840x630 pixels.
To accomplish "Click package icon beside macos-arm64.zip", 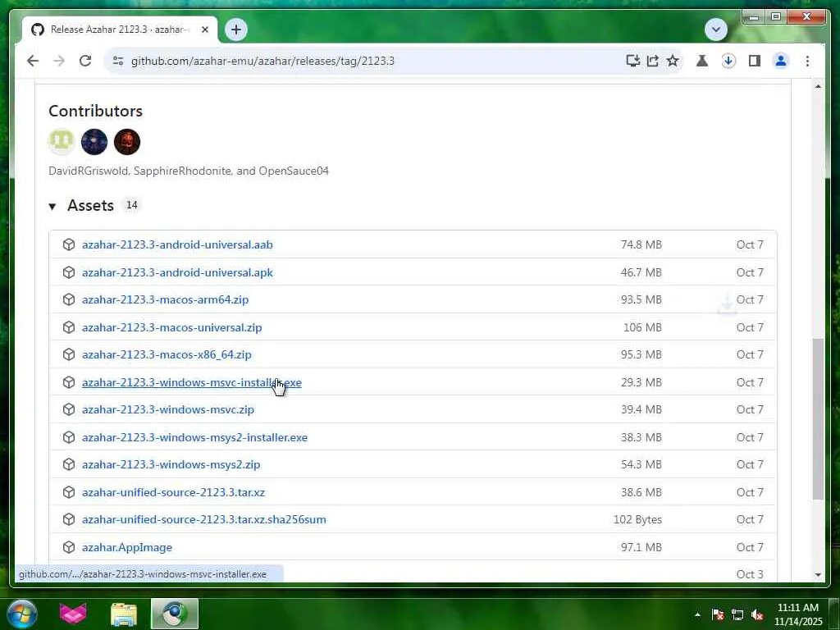I will pyautogui.click(x=69, y=300).
